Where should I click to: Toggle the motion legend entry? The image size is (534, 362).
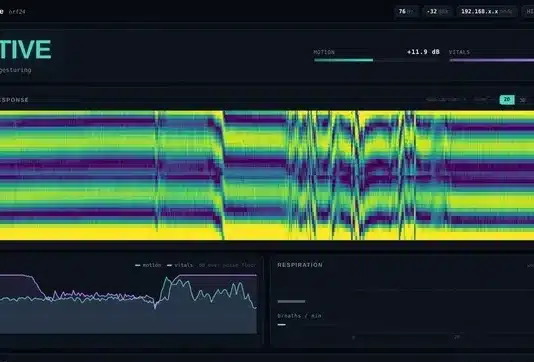[x=148, y=265]
